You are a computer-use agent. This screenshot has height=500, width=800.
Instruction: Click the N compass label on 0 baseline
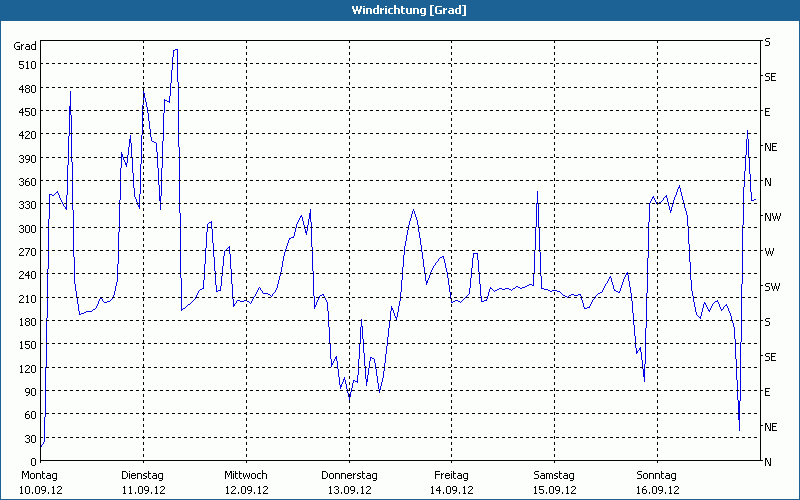click(768, 462)
